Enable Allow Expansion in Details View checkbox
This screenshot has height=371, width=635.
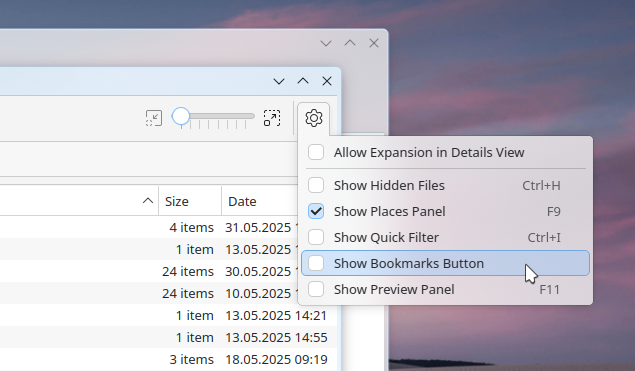[316, 152]
